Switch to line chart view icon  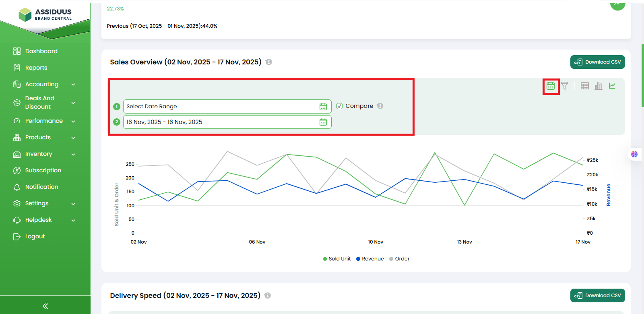click(x=612, y=86)
